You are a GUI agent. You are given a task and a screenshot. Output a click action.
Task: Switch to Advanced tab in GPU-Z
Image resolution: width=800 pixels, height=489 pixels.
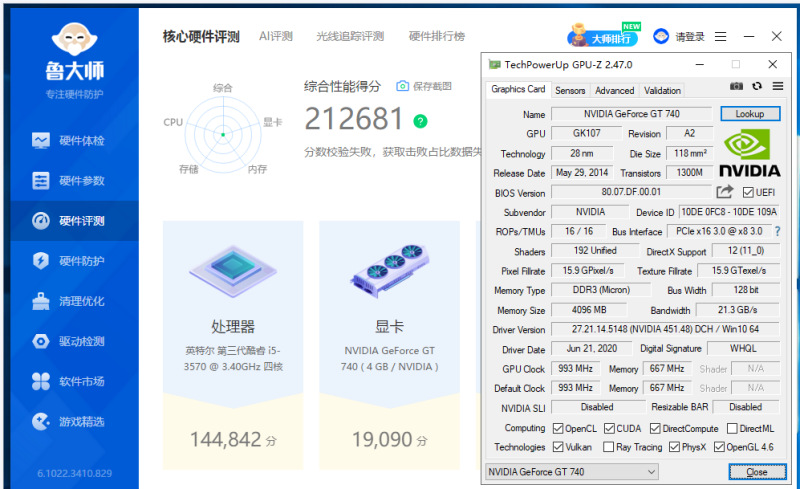click(x=614, y=90)
